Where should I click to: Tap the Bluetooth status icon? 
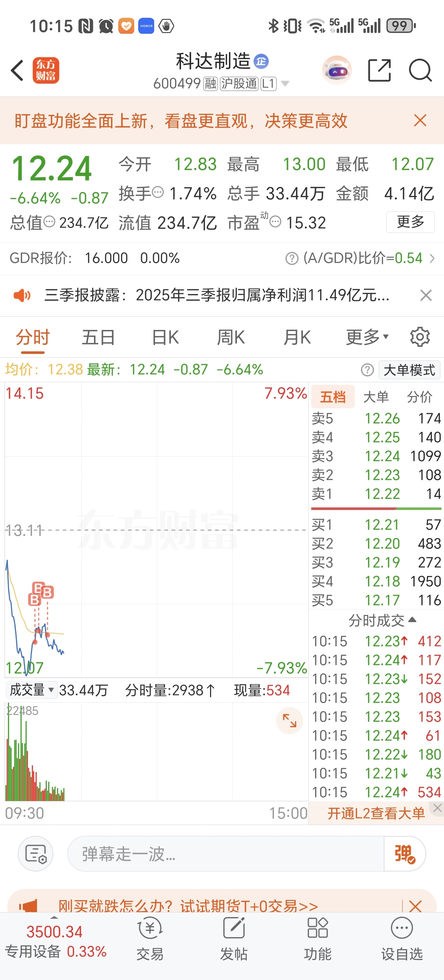click(273, 26)
